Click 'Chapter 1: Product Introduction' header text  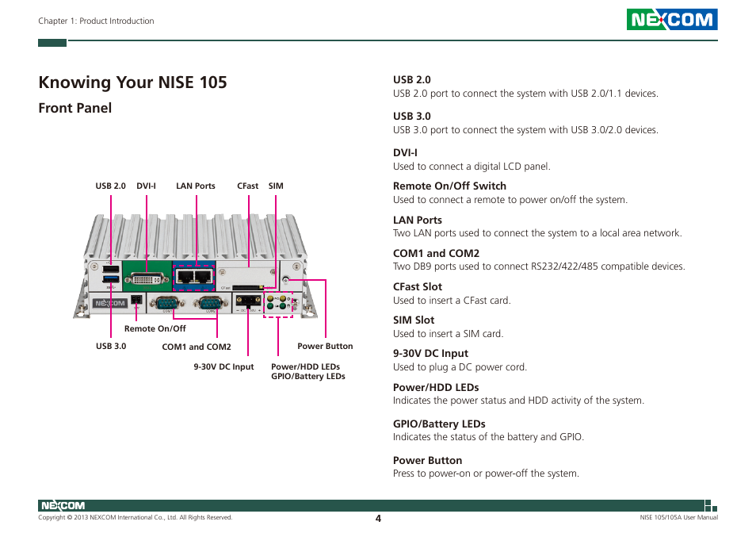point(96,21)
